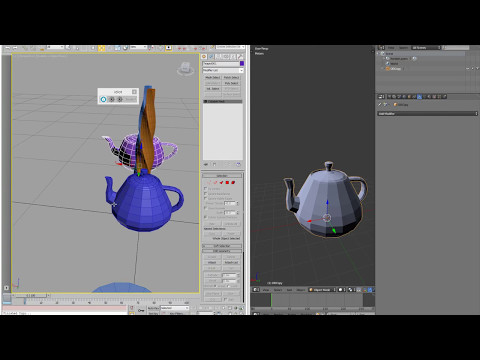
Task: Open the Add Modifier dropdown in Blender
Action: [428, 114]
